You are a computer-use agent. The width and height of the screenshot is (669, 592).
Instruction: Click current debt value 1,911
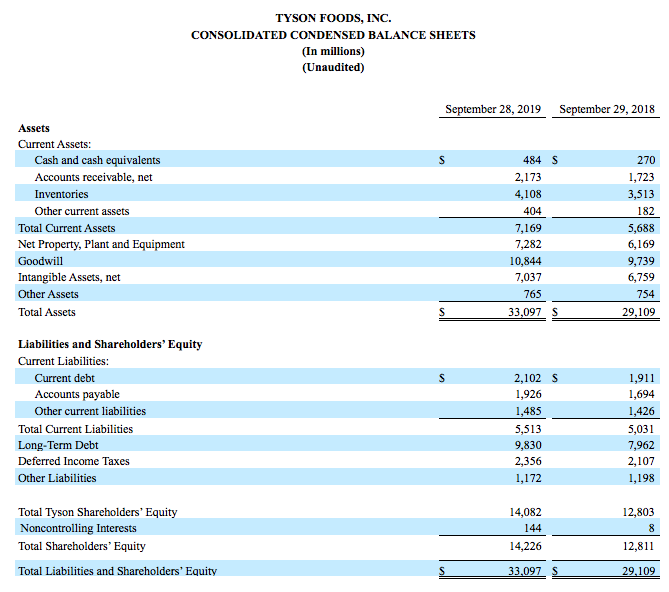tap(641, 378)
